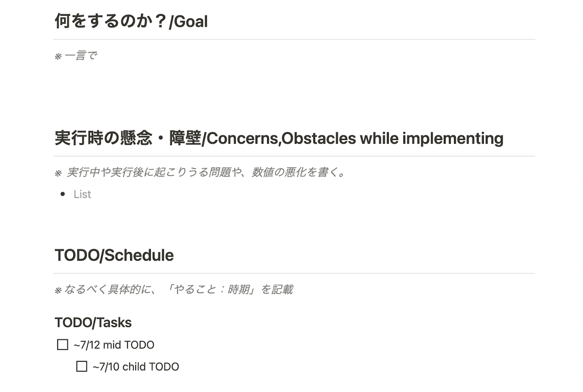Image resolution: width=583 pixels, height=392 pixels.
Task: Click the divider beneath TODO/Schedule
Action: (294, 273)
